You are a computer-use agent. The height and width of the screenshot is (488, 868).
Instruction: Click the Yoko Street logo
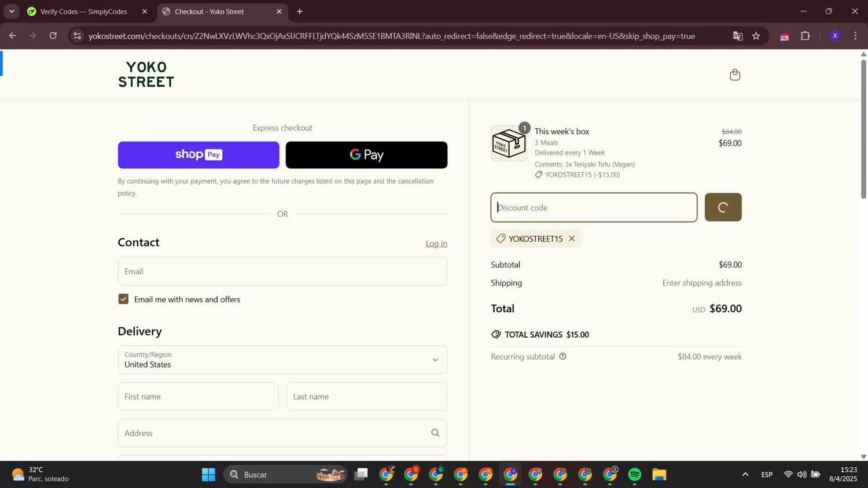click(x=146, y=75)
